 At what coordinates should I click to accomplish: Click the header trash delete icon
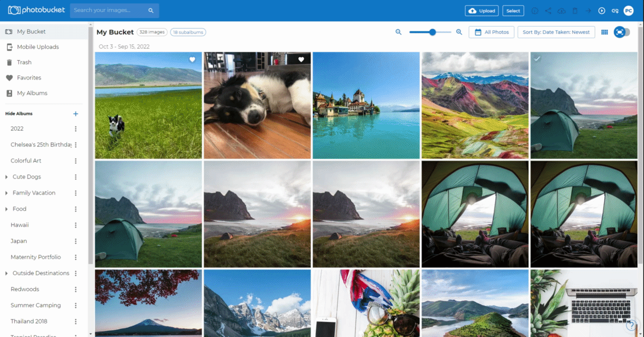click(575, 11)
